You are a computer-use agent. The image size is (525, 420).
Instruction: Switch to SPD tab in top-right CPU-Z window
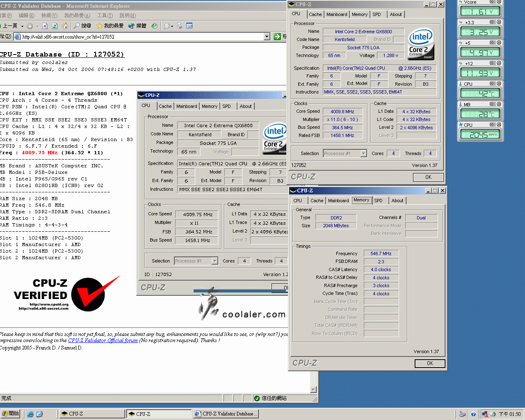point(377,14)
